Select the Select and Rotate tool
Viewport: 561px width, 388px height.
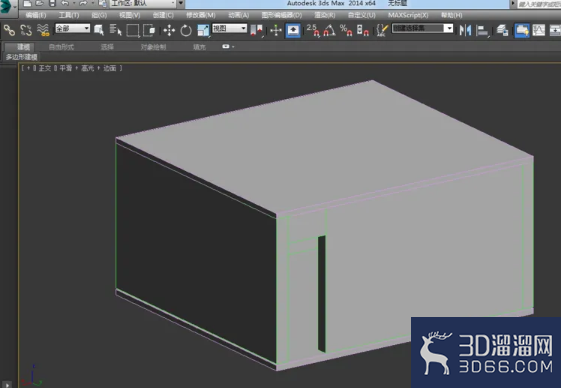click(186, 30)
